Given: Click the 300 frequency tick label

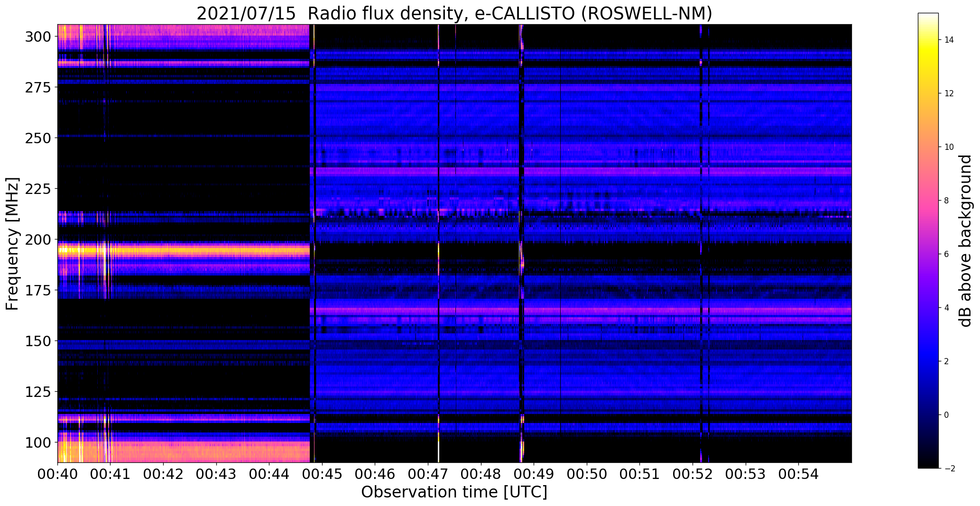Looking at the screenshot, I should (39, 37).
